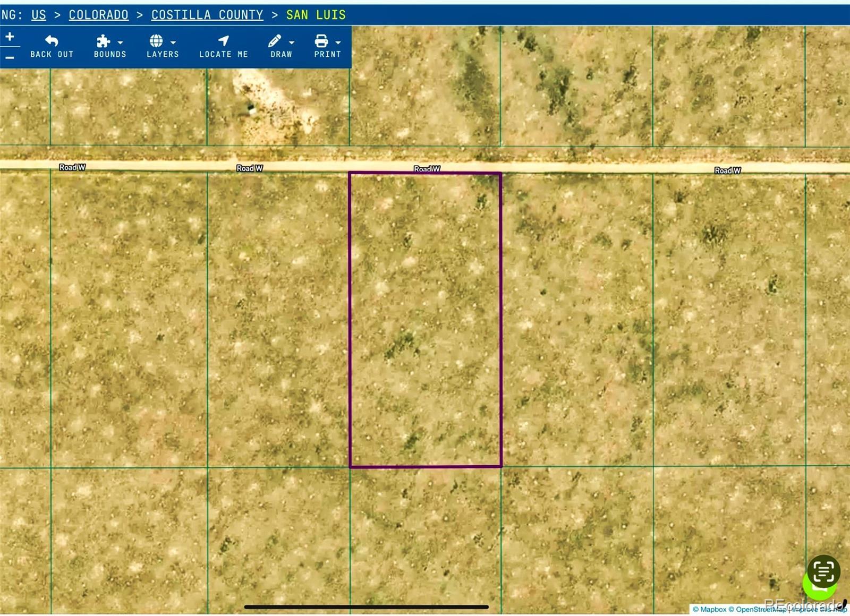This screenshot has height=616, width=850.
Task: Click the zoom in plus button
Action: coord(10,37)
